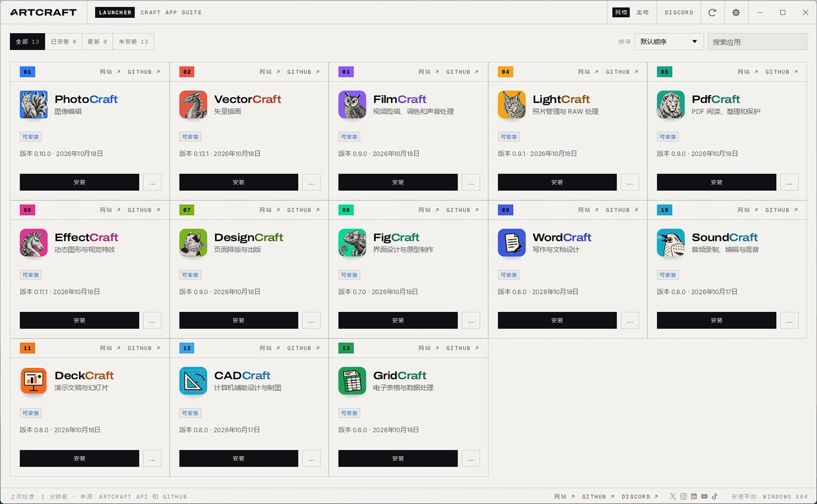Click the DesignCraft cat app icon
817x504 pixels.
193,243
